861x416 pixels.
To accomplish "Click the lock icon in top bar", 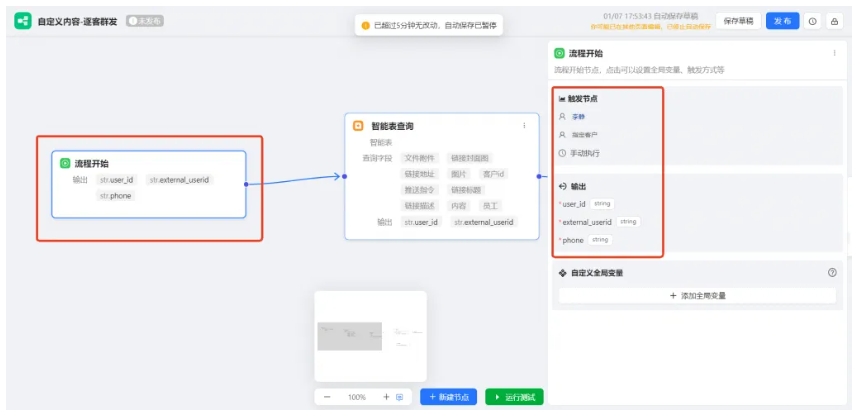I will click(x=835, y=21).
